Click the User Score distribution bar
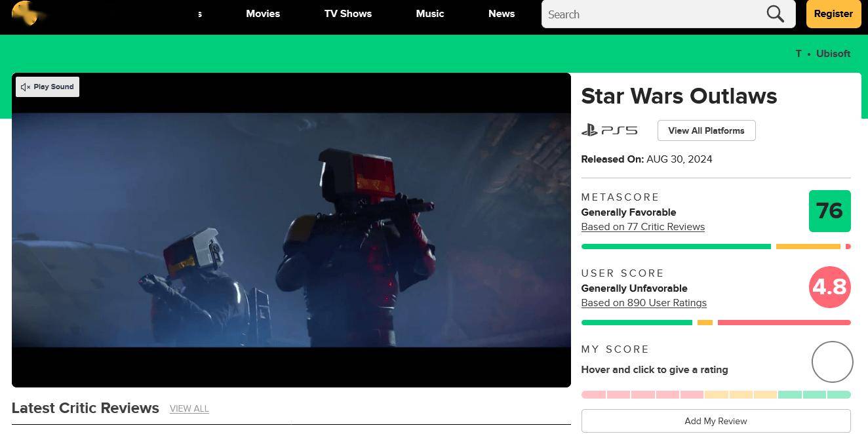The image size is (868, 434). click(716, 323)
